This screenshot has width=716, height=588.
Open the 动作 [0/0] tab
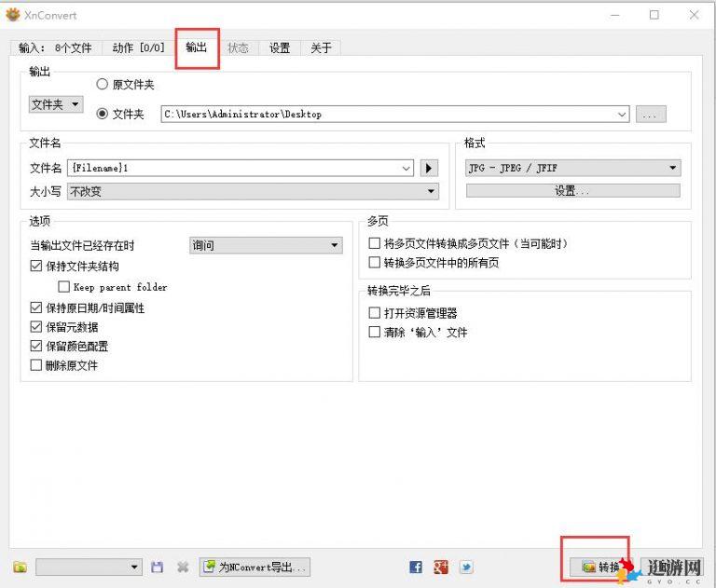tap(138, 48)
